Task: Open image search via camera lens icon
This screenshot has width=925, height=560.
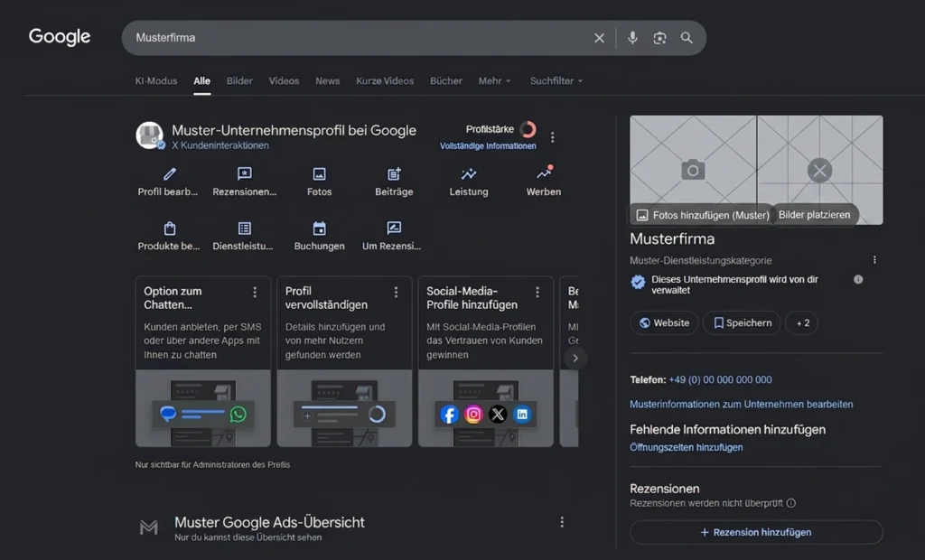Action: 659,38
